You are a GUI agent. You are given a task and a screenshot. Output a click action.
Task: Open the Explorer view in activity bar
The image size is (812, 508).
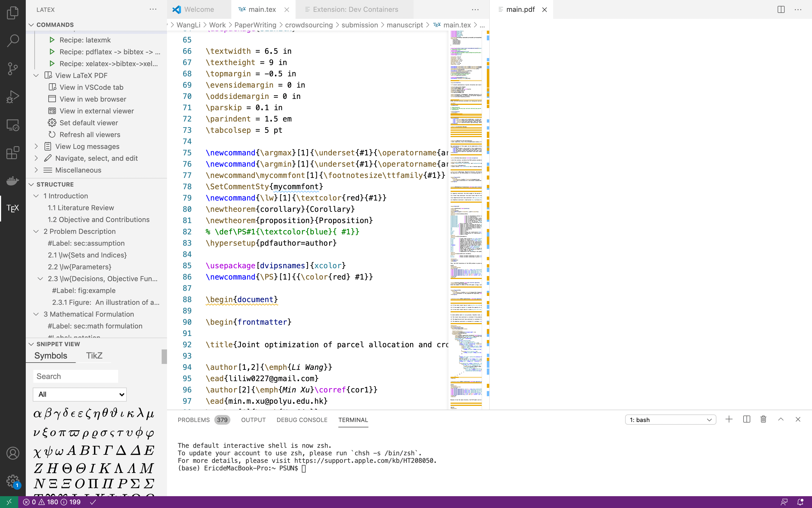[13, 13]
